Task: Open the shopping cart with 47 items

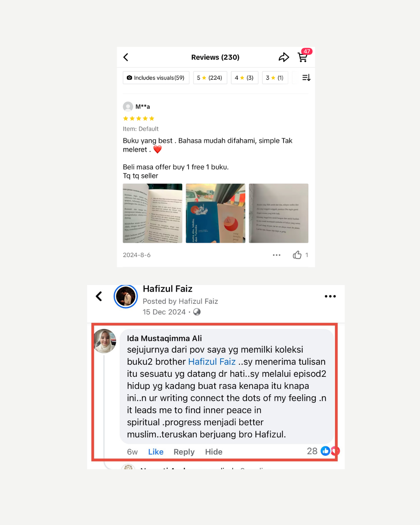Action: [x=303, y=58]
